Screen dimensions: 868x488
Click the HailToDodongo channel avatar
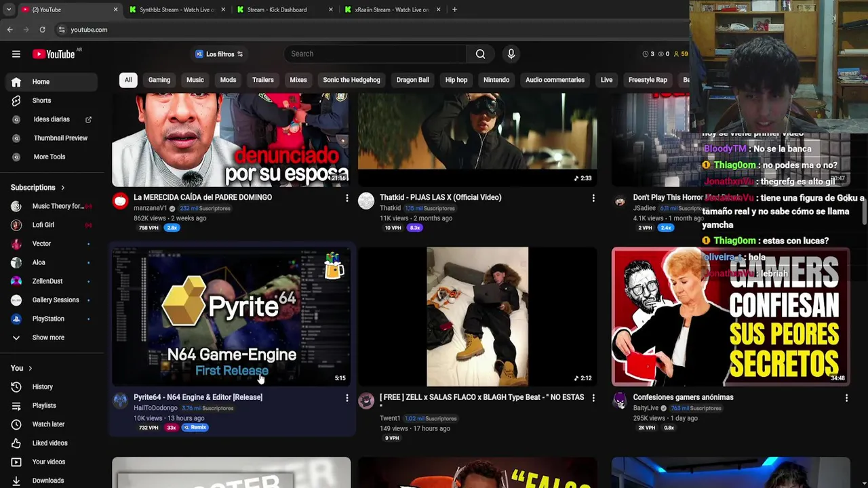coord(120,401)
